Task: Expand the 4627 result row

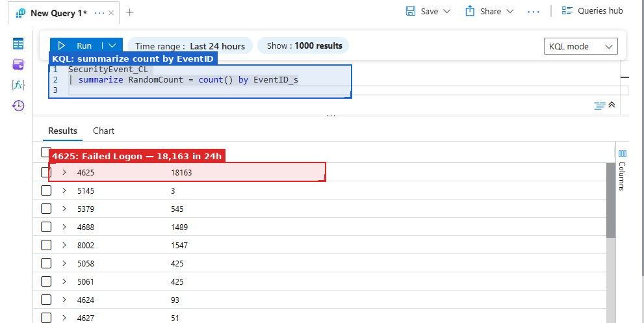Action: tap(64, 318)
